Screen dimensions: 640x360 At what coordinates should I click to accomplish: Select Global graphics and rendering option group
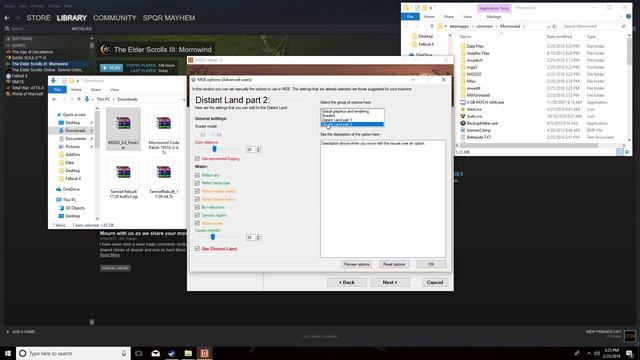(345, 111)
